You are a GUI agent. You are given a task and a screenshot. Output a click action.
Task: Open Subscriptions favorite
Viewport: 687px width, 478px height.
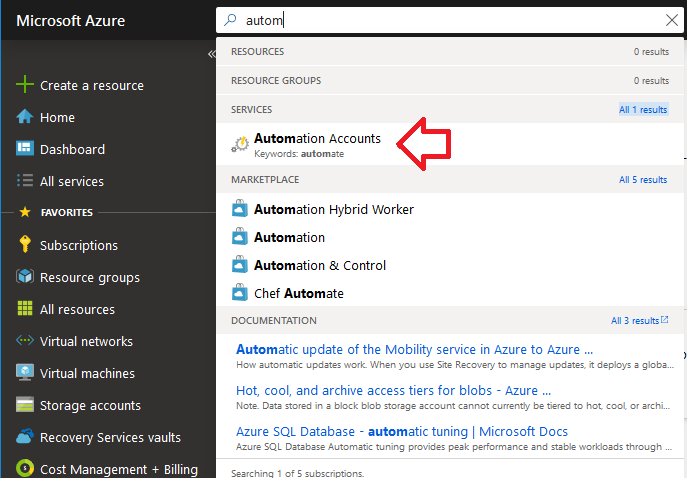[x=79, y=245]
